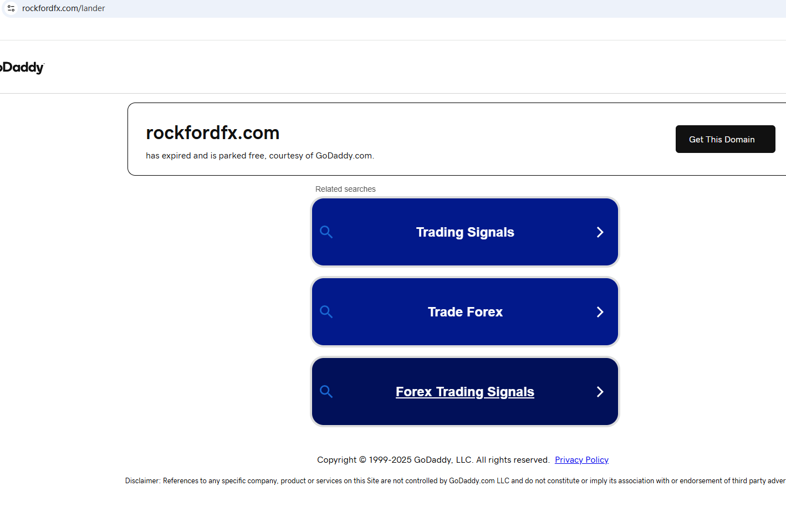The image size is (786, 532).
Task: Click the search icon beside Trading Signals
Action: (326, 232)
